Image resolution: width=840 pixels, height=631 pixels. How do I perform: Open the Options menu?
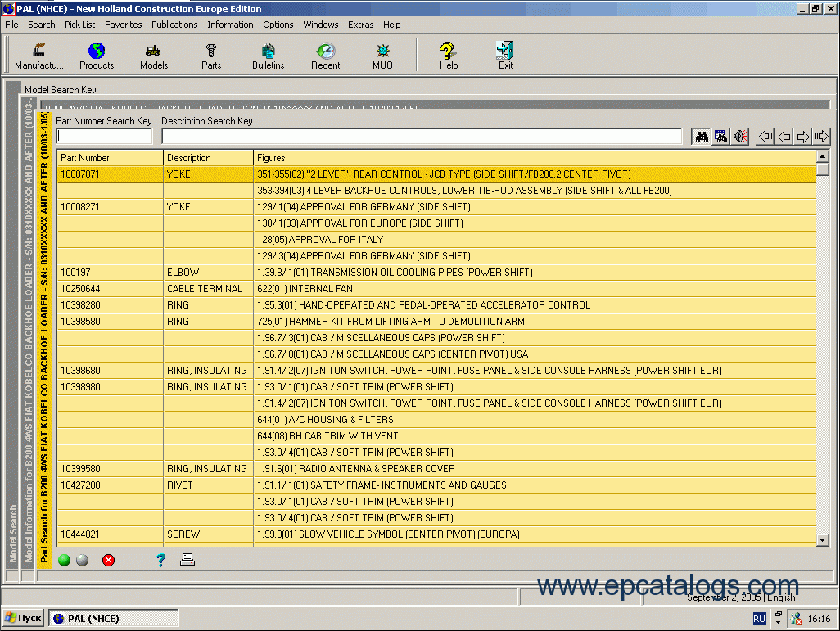(278, 25)
